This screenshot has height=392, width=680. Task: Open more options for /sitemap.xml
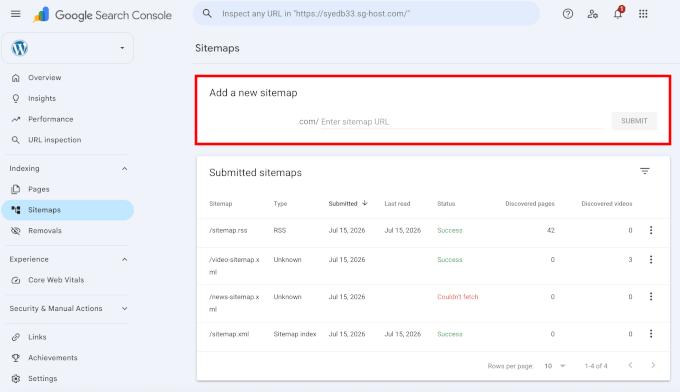click(x=651, y=334)
